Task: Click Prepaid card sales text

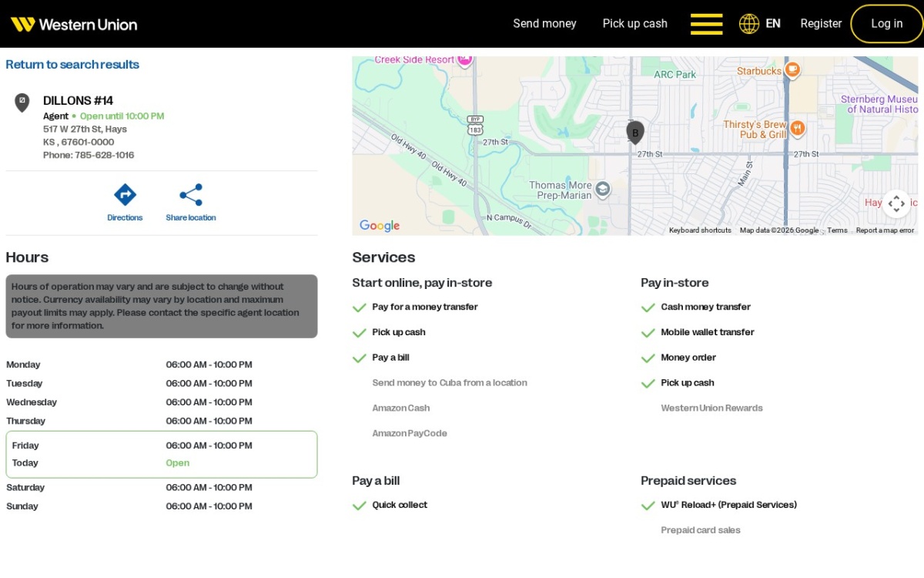Action: [x=700, y=530]
